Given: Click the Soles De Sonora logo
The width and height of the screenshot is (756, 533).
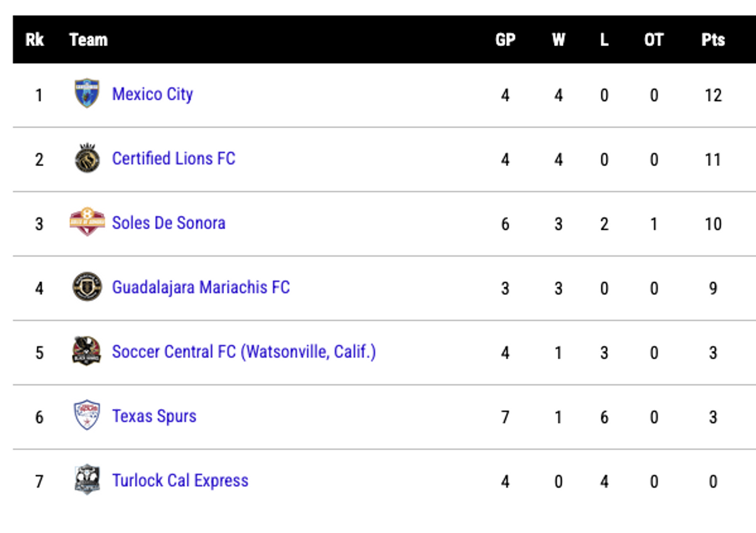Looking at the screenshot, I should click(87, 222).
